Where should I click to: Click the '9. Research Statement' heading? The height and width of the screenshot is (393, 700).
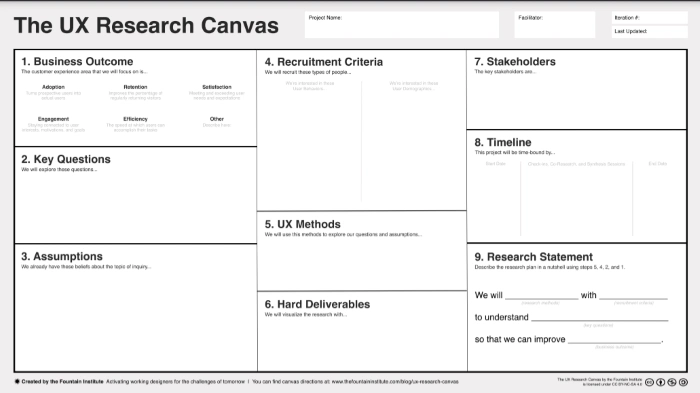(534, 257)
